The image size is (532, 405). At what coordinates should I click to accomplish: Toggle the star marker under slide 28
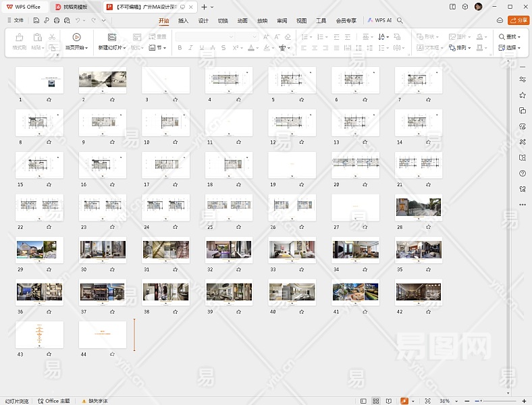pos(429,227)
